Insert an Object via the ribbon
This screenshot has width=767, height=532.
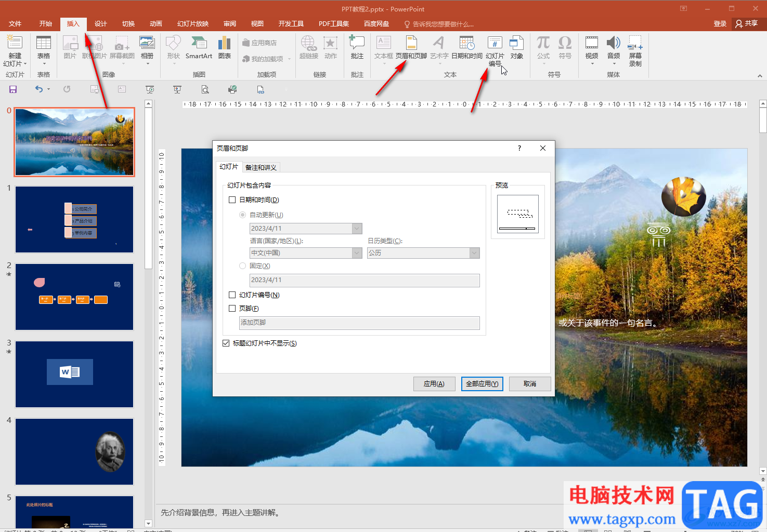pos(516,47)
